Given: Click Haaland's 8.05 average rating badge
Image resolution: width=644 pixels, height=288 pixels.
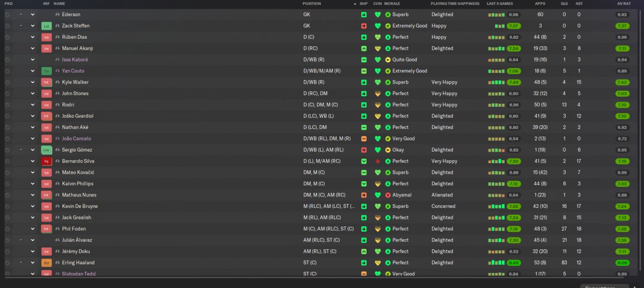Looking at the screenshot, I should coord(622,263).
